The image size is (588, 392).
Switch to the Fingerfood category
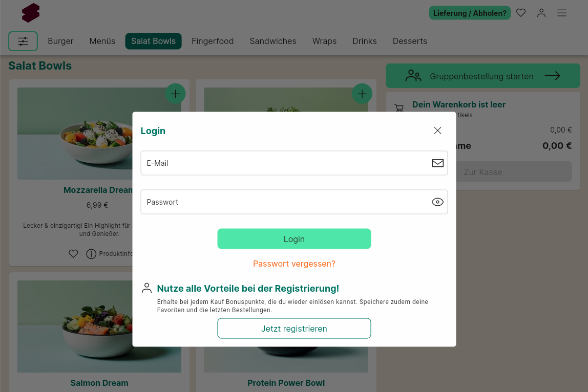213,41
